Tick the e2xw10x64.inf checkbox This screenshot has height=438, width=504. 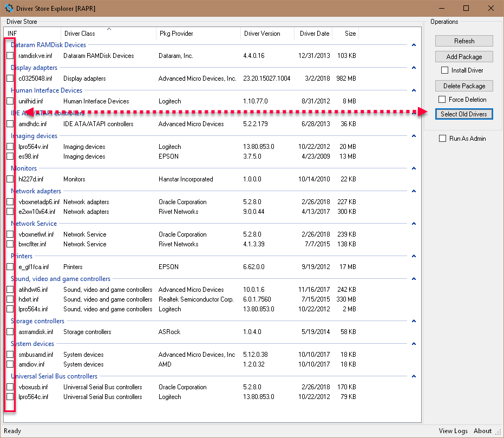coord(10,212)
